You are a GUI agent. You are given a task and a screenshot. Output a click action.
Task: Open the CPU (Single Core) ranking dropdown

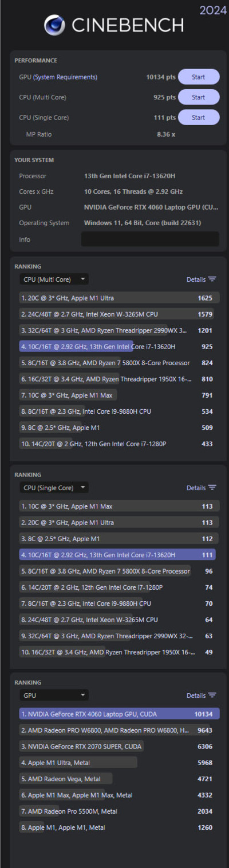pyautogui.click(x=54, y=487)
